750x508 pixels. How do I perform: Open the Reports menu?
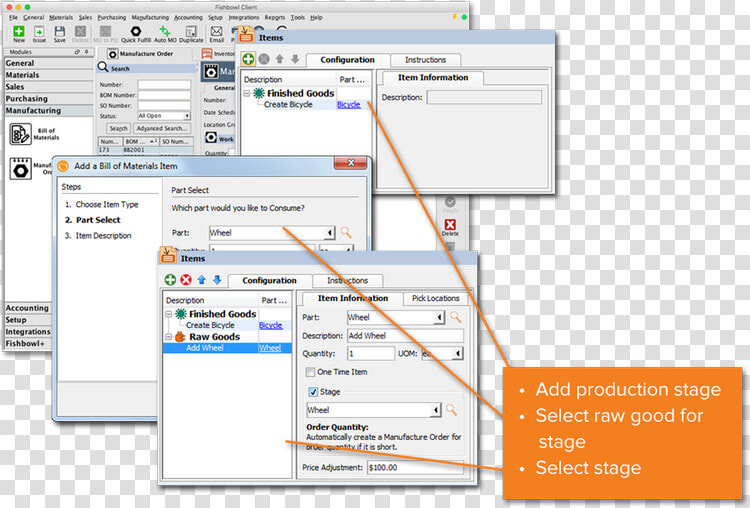275,17
